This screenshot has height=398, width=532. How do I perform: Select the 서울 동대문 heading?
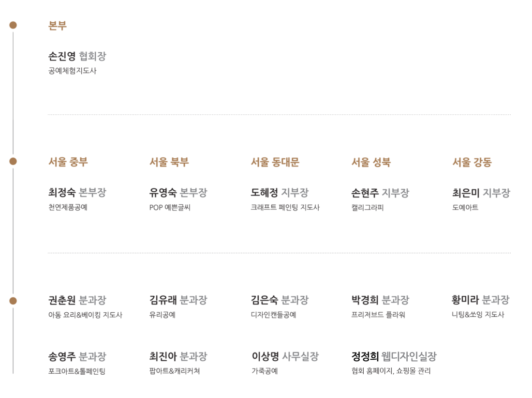tap(275, 162)
